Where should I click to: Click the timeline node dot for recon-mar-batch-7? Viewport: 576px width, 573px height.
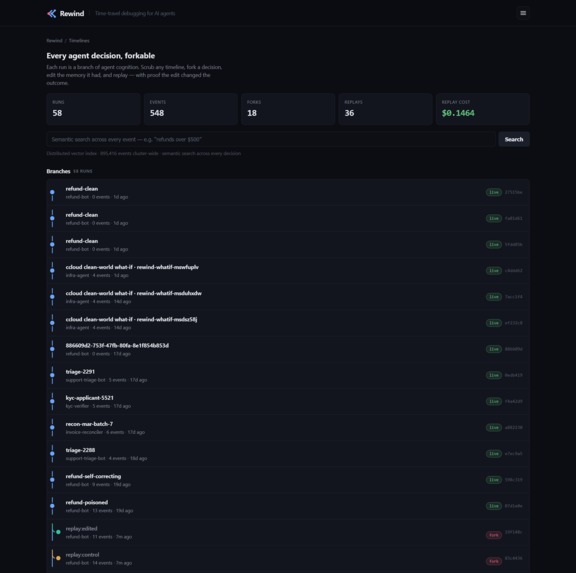(x=52, y=427)
